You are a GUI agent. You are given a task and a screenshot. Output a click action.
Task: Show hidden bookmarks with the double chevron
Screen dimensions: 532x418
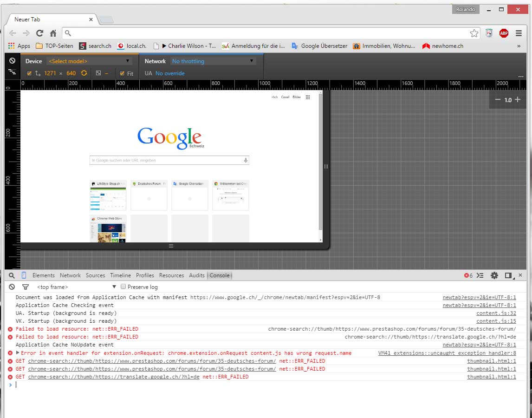point(519,46)
